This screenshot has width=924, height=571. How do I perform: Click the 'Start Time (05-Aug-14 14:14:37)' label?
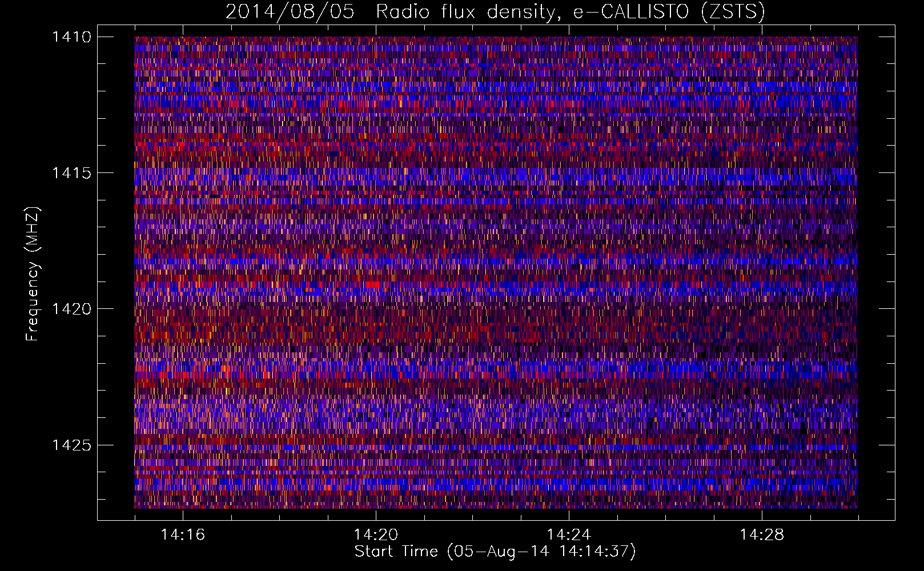[495, 552]
